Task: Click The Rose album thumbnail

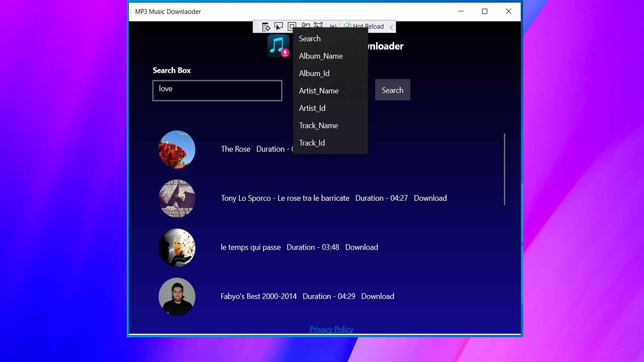Action: coord(177,149)
